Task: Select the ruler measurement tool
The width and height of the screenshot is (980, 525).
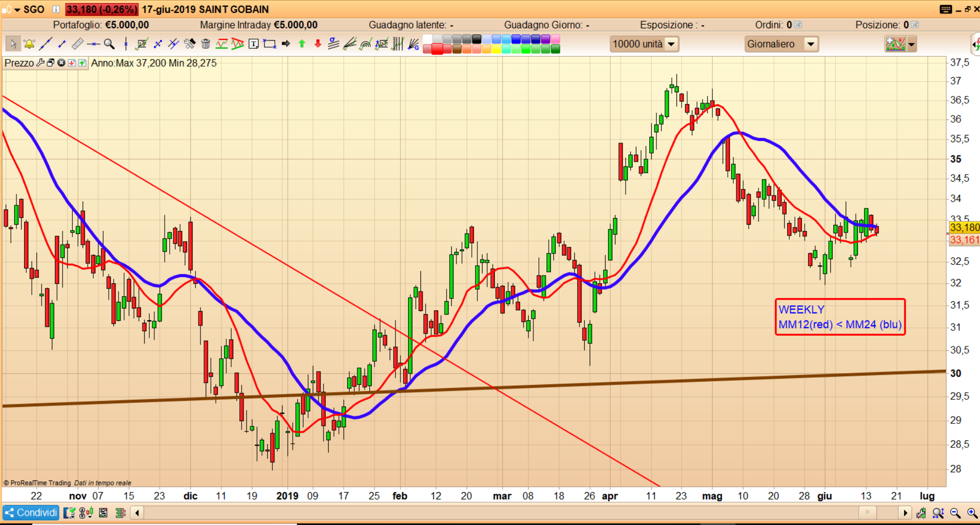Action: pos(77,44)
